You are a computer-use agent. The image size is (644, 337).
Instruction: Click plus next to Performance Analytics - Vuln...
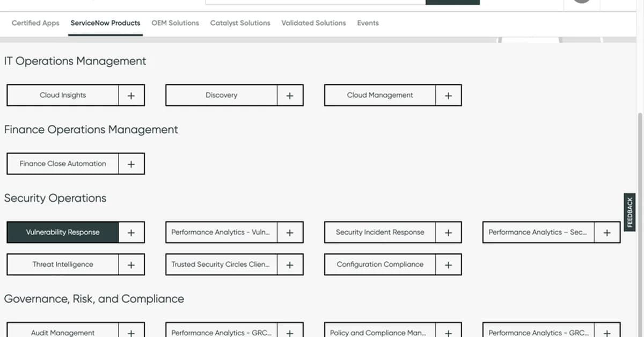point(290,233)
